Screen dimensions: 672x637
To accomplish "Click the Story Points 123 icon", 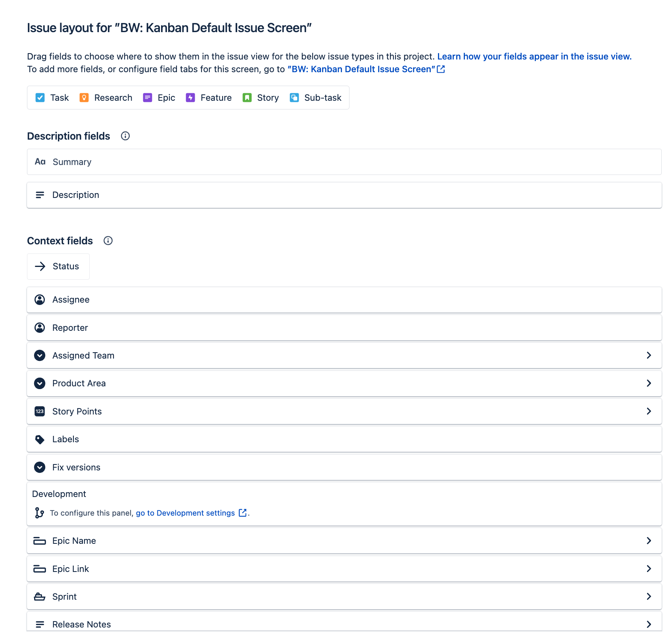I will pyautogui.click(x=39, y=411).
